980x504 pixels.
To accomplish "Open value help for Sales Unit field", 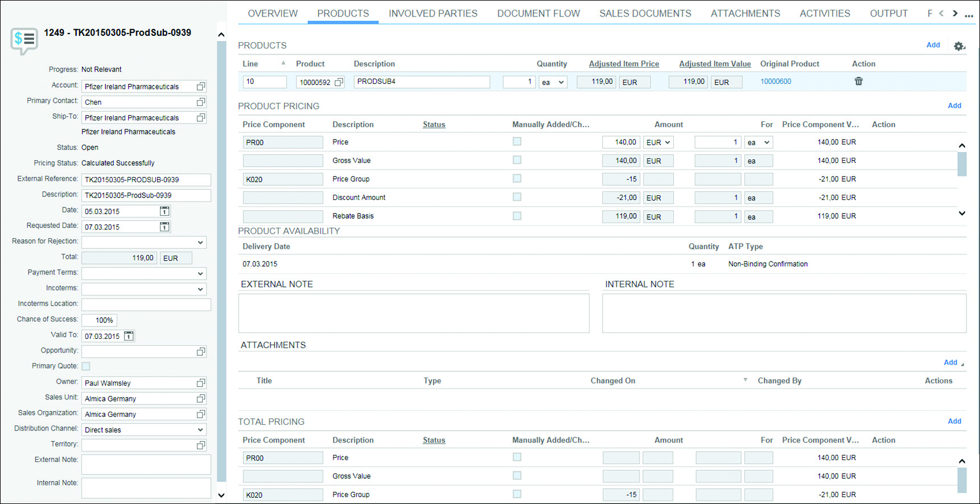I will (x=201, y=399).
